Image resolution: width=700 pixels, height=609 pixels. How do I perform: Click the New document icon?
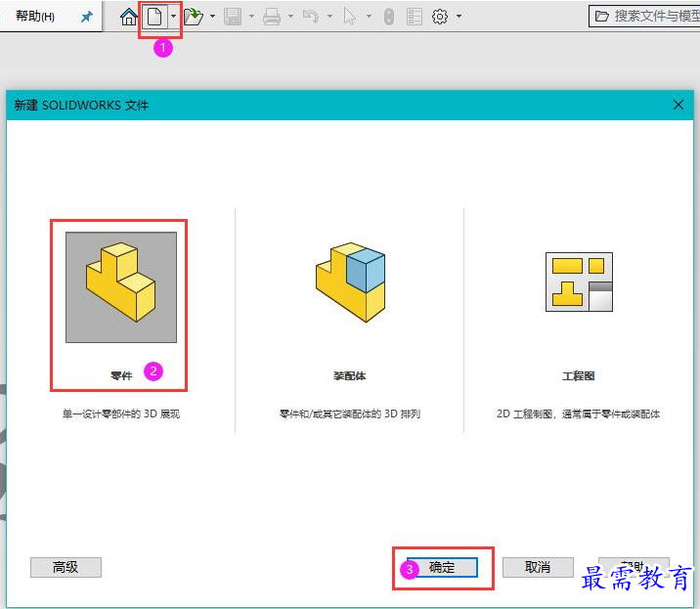[x=154, y=17]
